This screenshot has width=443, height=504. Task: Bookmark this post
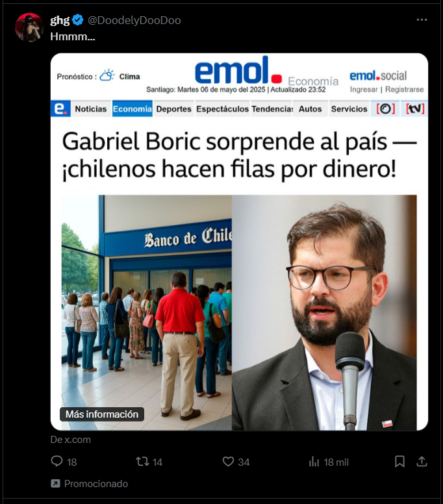pos(399,462)
